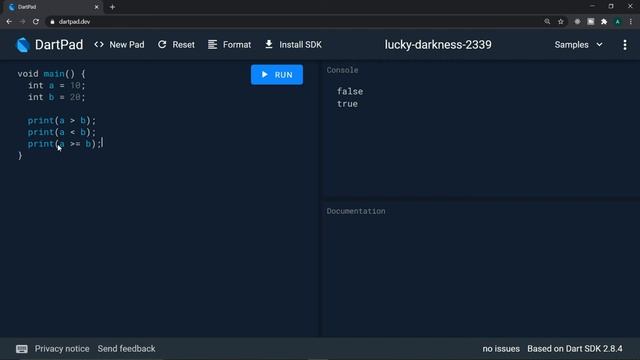This screenshot has width=640, height=360.
Task: Open the browser profile avatar
Action: [x=618, y=22]
